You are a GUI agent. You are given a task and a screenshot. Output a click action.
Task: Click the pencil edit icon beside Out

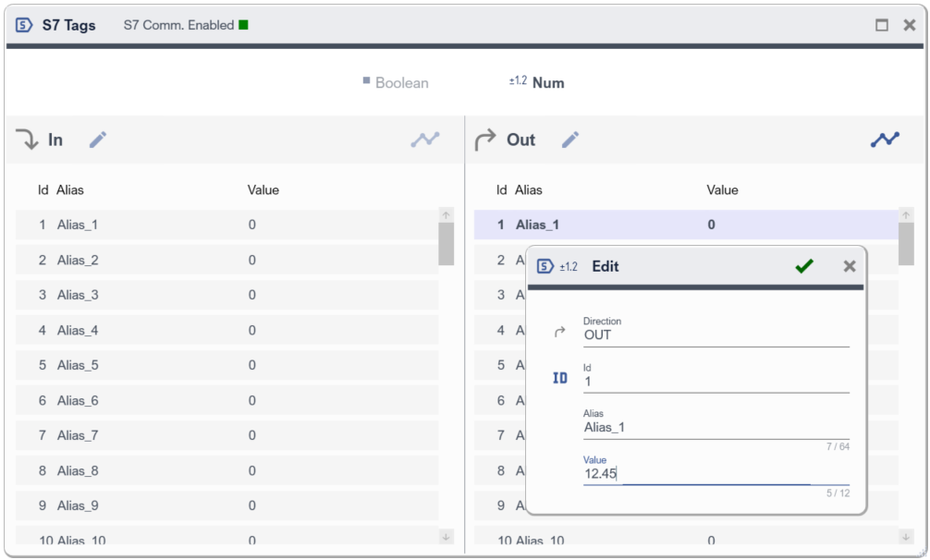coord(570,140)
